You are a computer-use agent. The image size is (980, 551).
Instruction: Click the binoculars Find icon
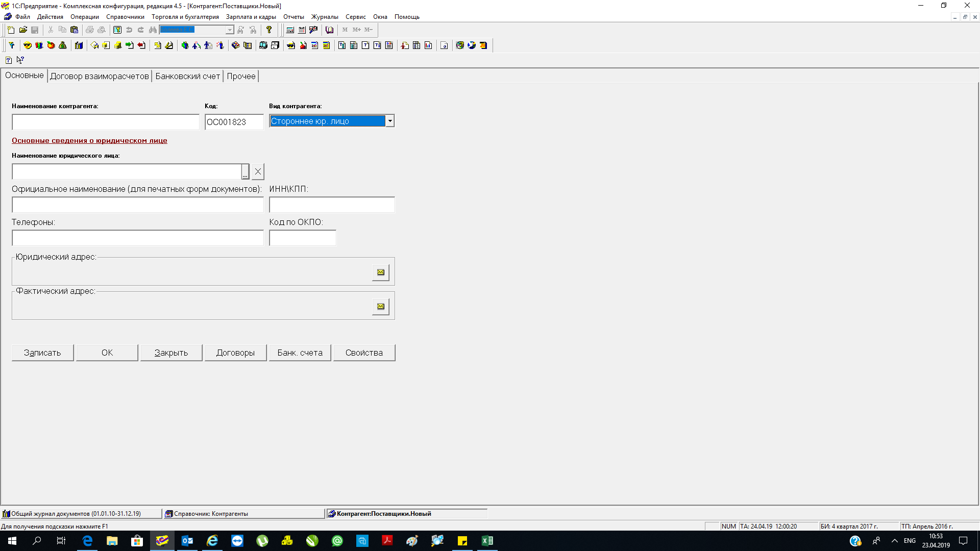pyautogui.click(x=153, y=30)
